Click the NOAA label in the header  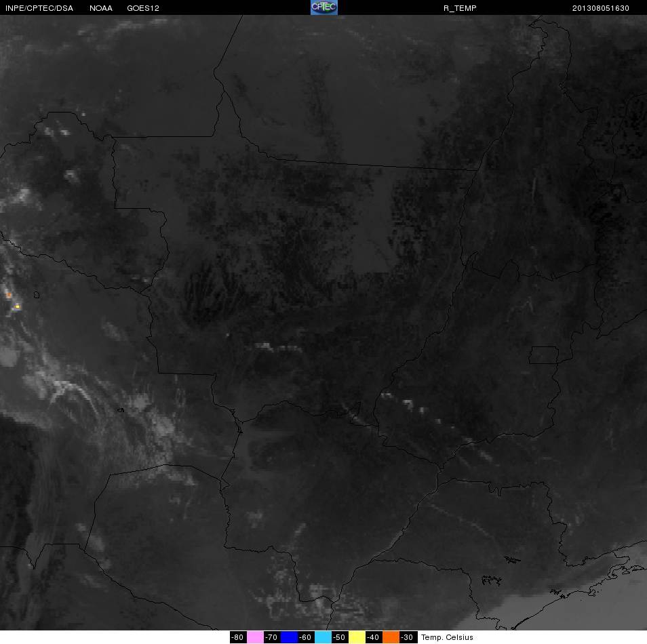click(x=101, y=8)
